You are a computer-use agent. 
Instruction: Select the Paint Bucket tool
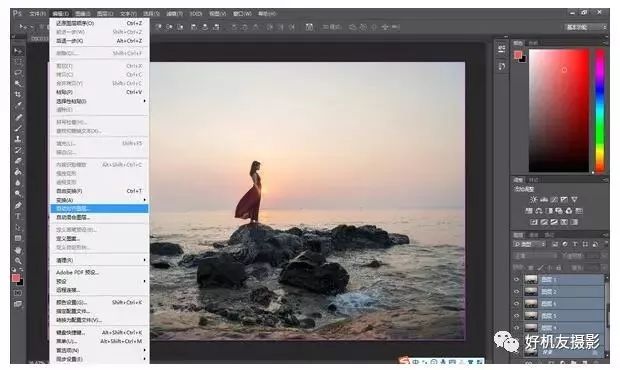(x=18, y=172)
